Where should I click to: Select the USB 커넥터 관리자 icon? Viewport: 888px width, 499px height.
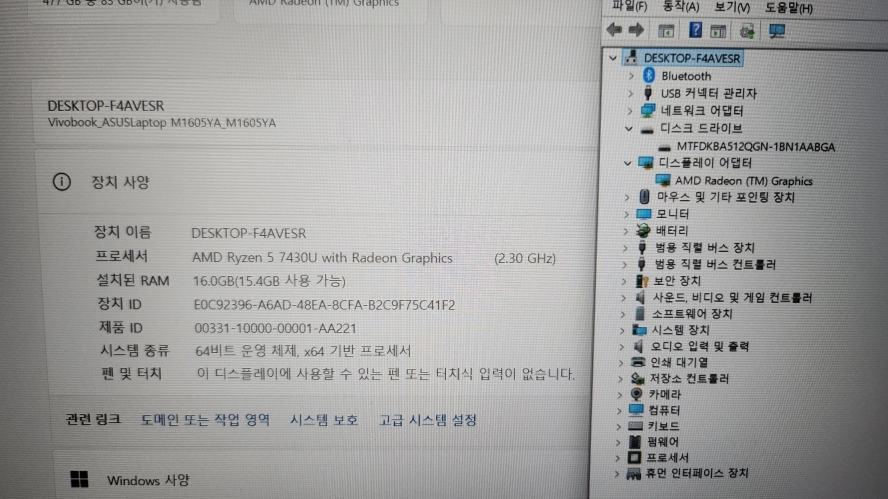point(648,93)
